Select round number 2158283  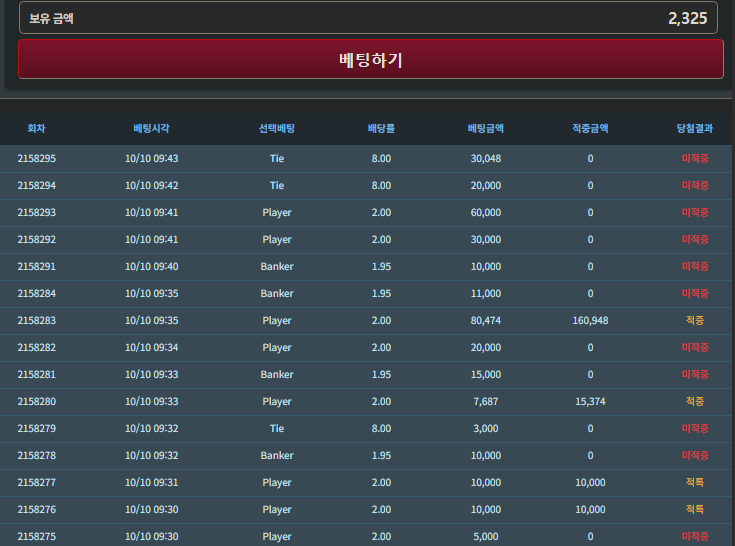[x=37, y=321]
